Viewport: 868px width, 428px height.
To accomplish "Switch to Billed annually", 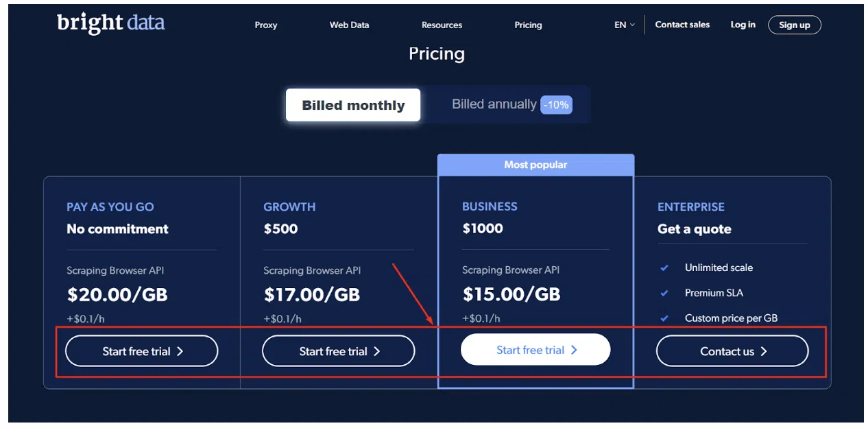I will [x=494, y=104].
